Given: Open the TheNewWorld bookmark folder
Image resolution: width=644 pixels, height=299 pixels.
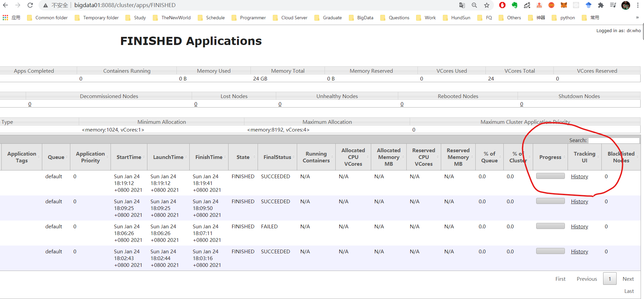Looking at the screenshot, I should pyautogui.click(x=172, y=18).
